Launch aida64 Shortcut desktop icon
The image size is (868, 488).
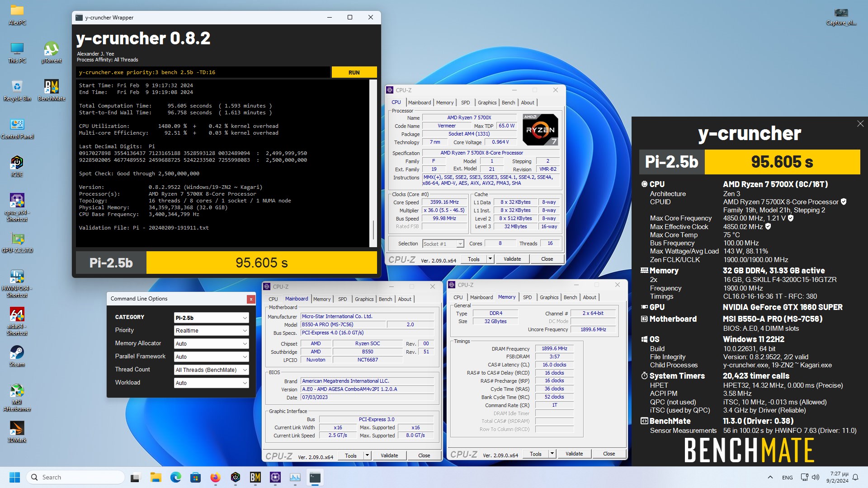(x=17, y=321)
